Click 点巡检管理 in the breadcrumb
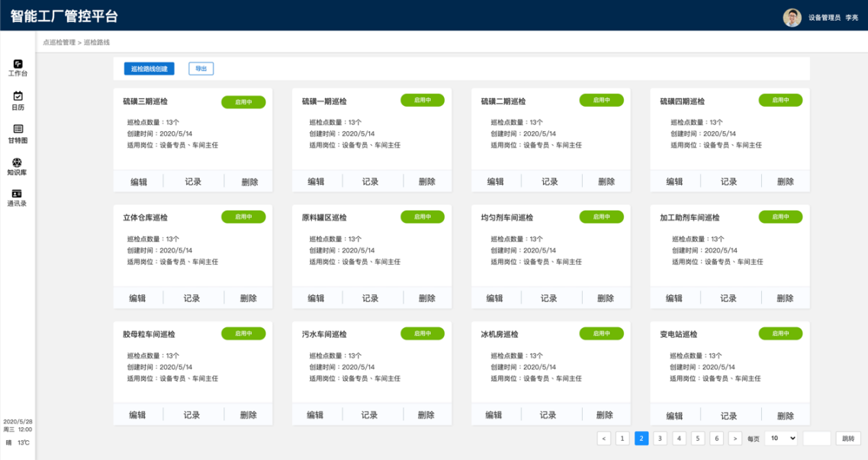The image size is (868, 460). tap(59, 43)
